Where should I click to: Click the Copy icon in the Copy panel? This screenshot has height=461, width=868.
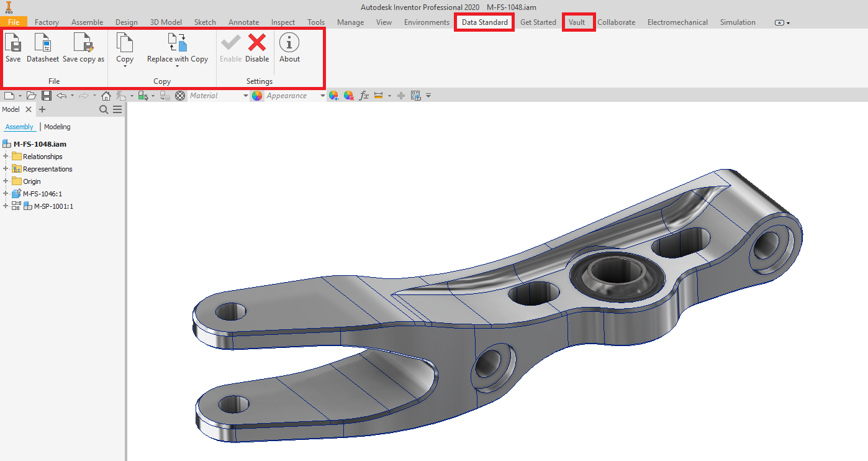125,42
